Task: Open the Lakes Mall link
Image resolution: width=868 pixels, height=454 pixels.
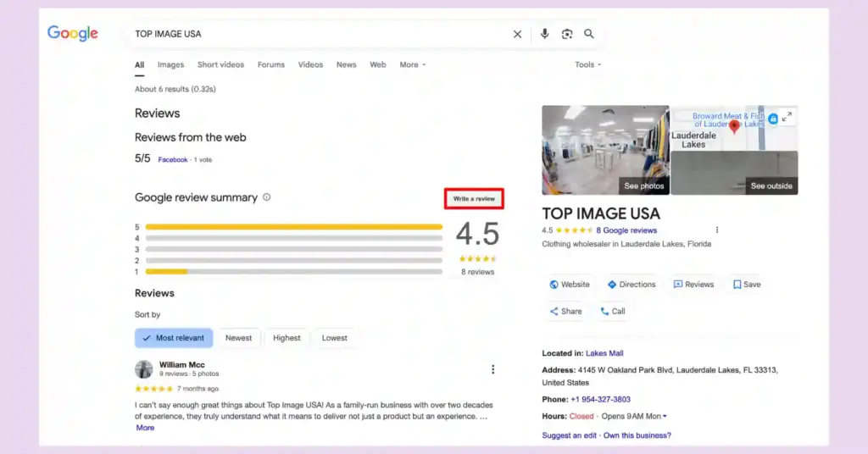Action: (x=604, y=353)
